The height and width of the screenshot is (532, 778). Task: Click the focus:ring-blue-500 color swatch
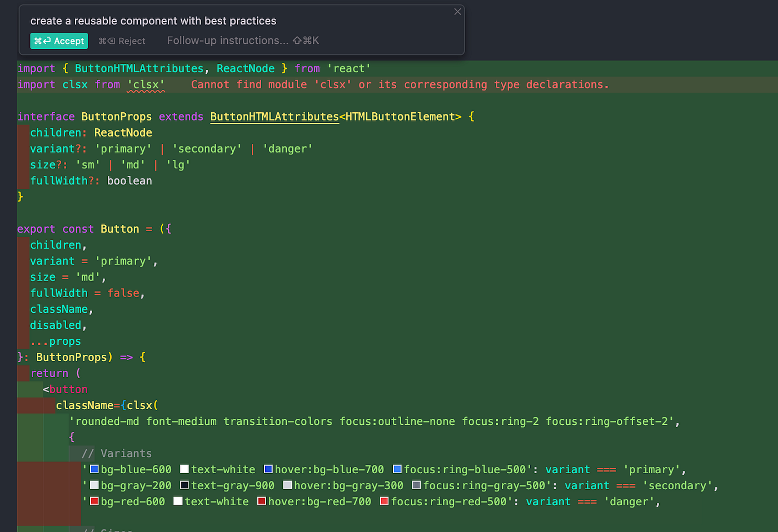[397, 469]
